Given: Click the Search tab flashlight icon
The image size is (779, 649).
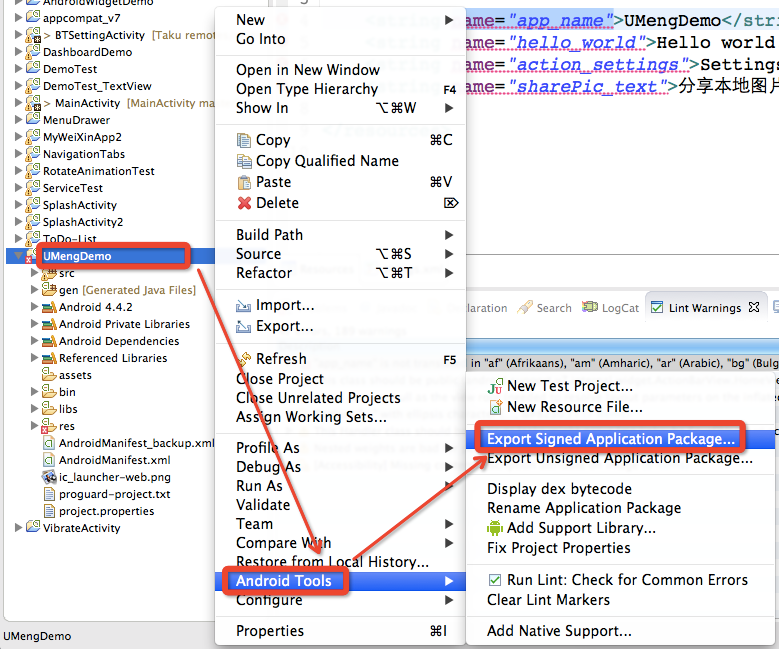Looking at the screenshot, I should tap(525, 308).
